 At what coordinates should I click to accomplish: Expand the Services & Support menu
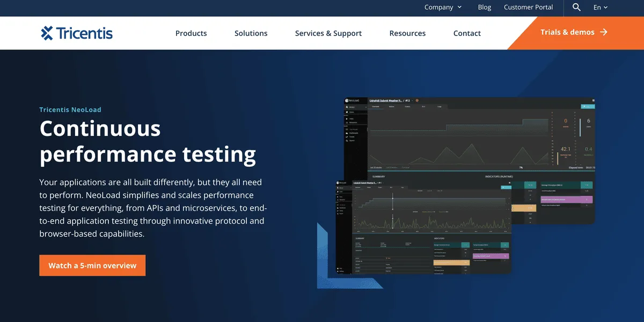(328, 33)
